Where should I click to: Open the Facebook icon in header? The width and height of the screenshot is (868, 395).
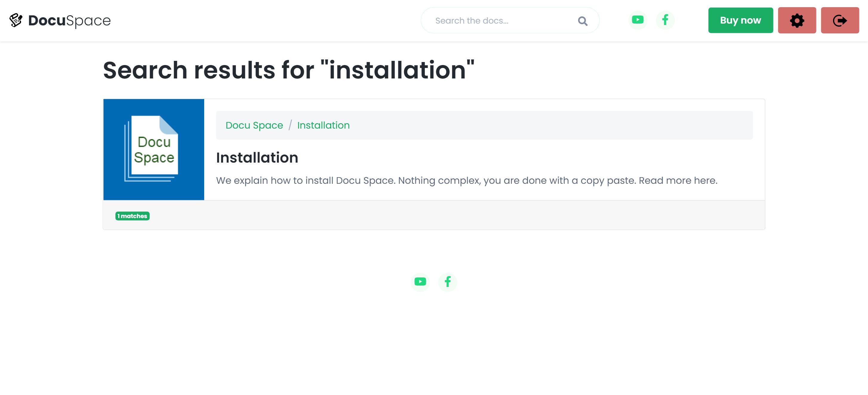[x=665, y=20]
